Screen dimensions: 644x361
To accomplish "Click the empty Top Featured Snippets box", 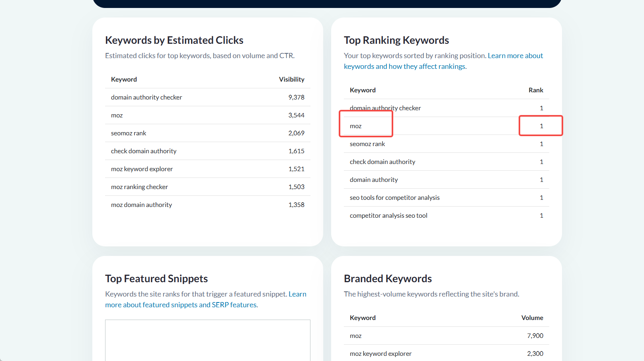I will click(207, 340).
